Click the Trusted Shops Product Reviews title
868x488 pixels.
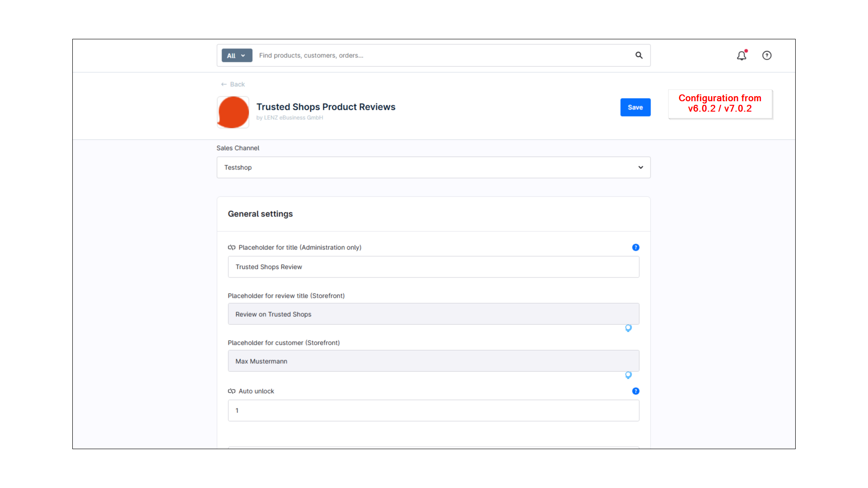326,107
